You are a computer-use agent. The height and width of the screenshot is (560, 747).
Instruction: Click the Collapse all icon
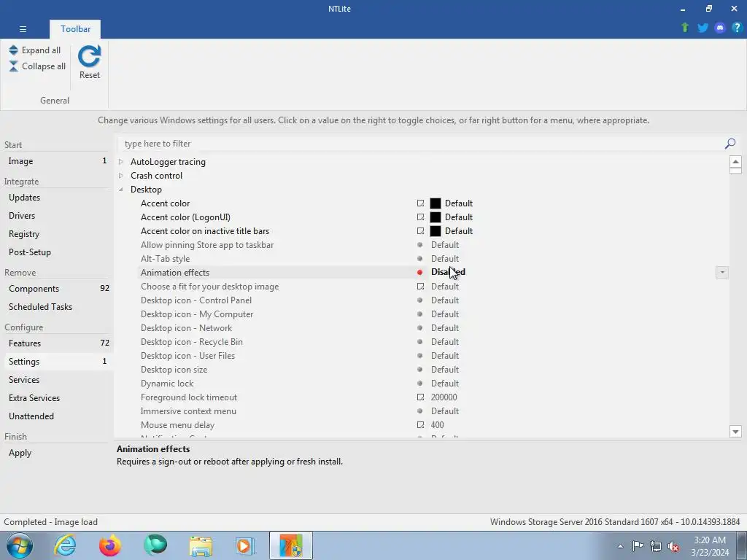pos(13,66)
